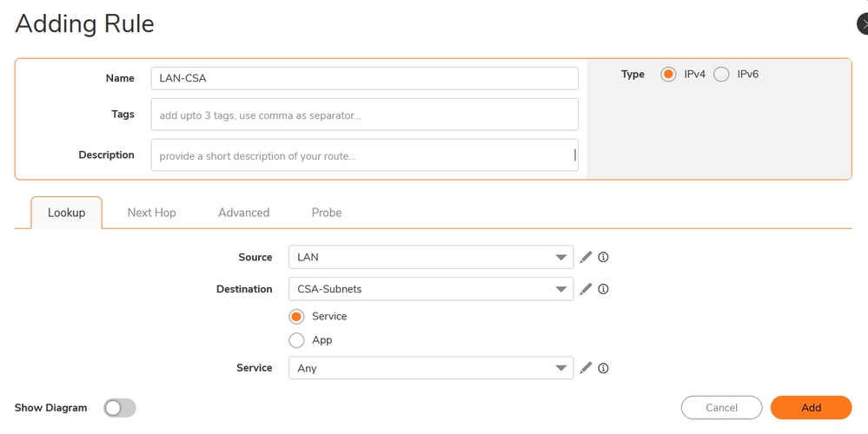Screen dimensions: 868x434
Task: Edit the Source object with pencil icon
Action: [586, 257]
